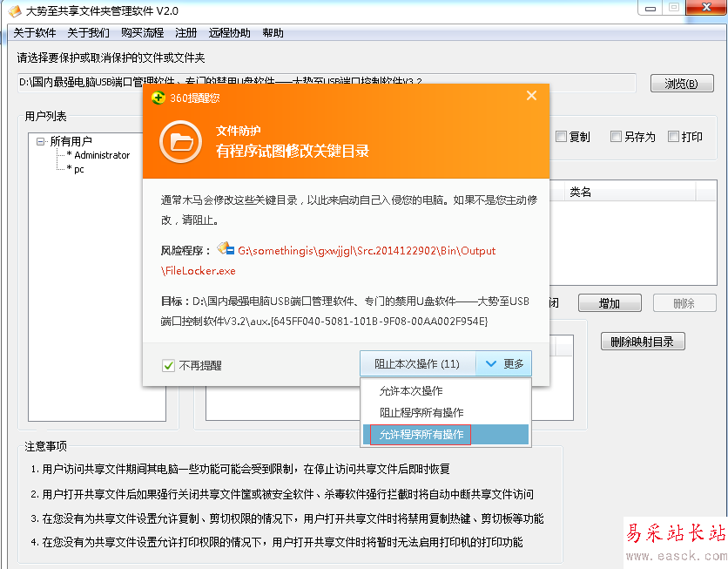This screenshot has height=569, width=728.
Task: Open the 更多 dropdown arrow
Action: pos(503,363)
